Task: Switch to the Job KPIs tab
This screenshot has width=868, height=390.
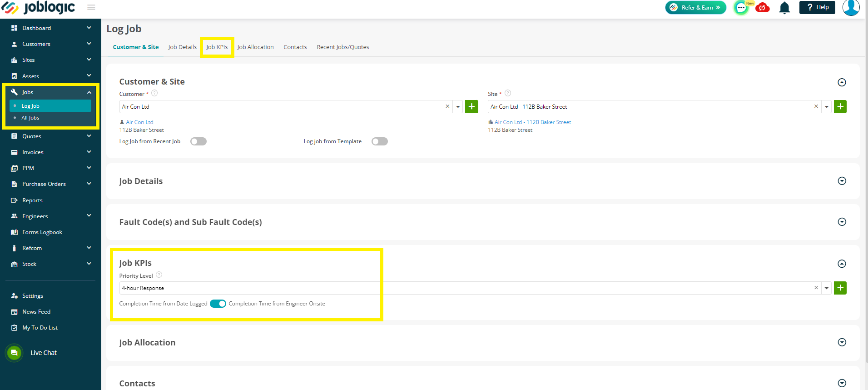Action: [217, 47]
